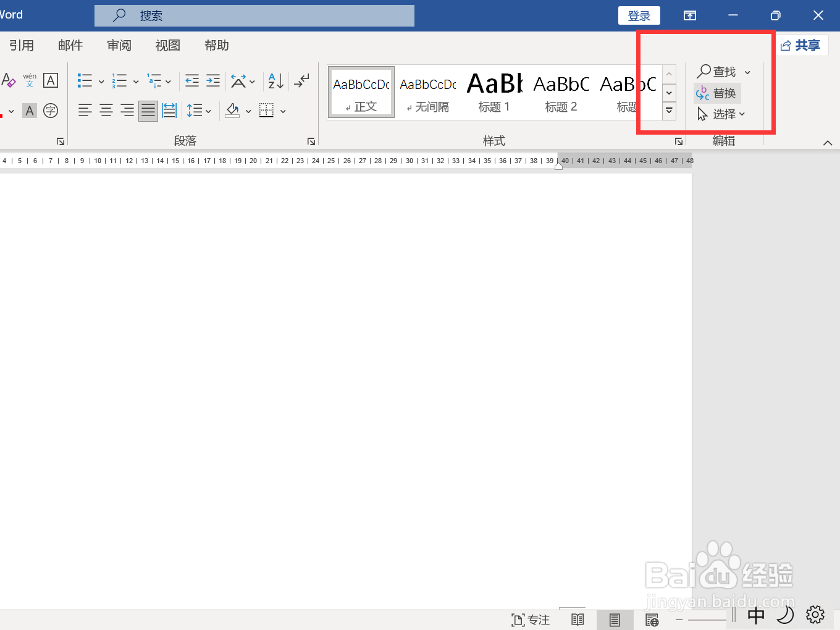Toggle Character Shading with the gray A icon
Viewport: 840px width, 630px height.
coord(30,111)
